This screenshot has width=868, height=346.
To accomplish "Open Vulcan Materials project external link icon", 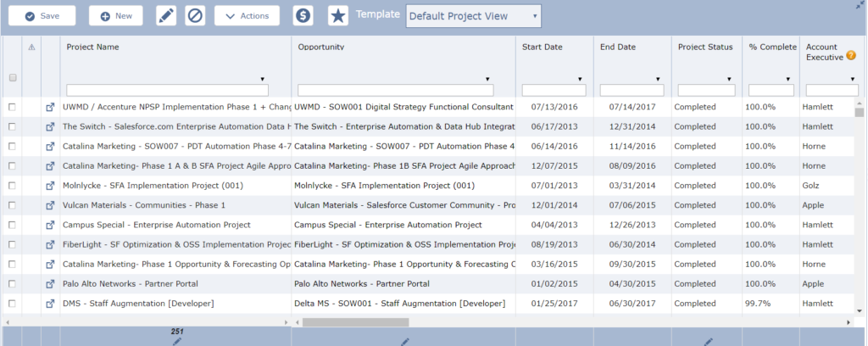I will click(50, 205).
